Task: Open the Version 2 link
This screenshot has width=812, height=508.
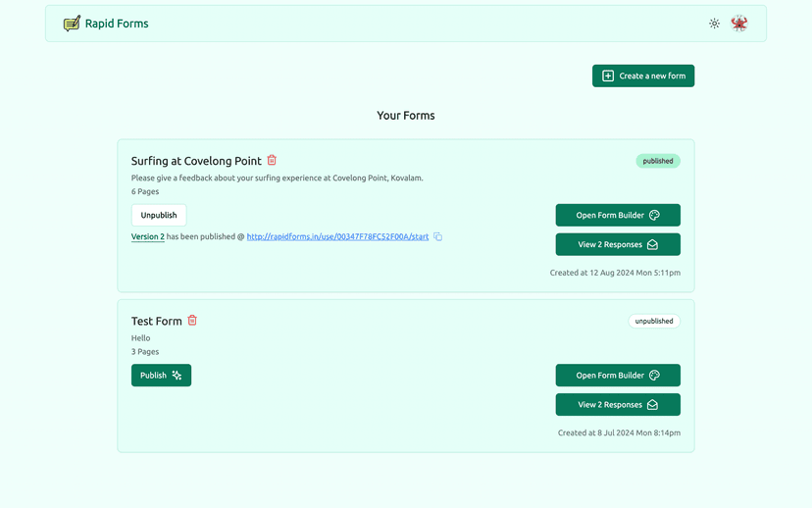Action: click(148, 236)
